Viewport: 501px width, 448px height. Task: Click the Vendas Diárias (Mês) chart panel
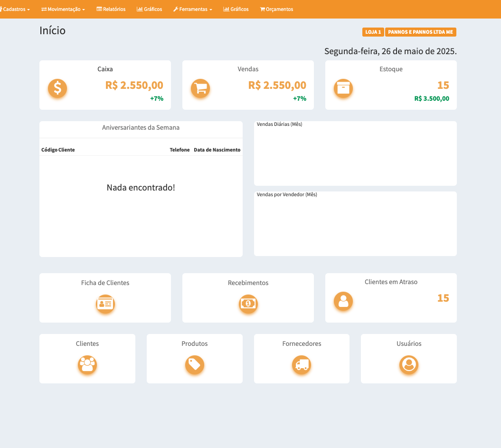click(x=355, y=153)
